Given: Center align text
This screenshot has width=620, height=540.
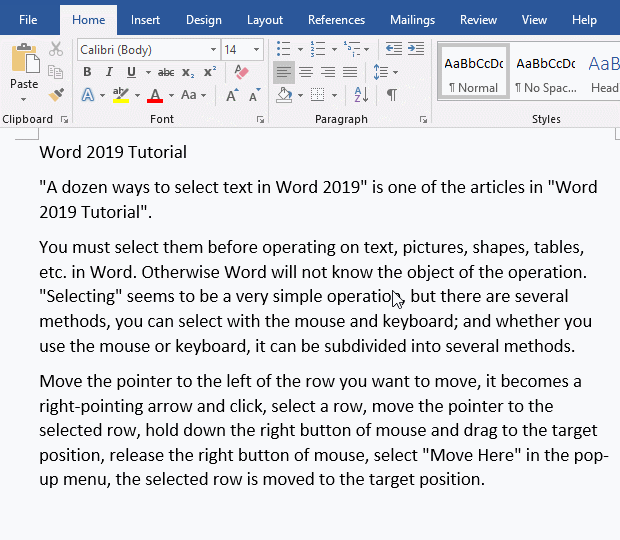Looking at the screenshot, I should point(306,72).
